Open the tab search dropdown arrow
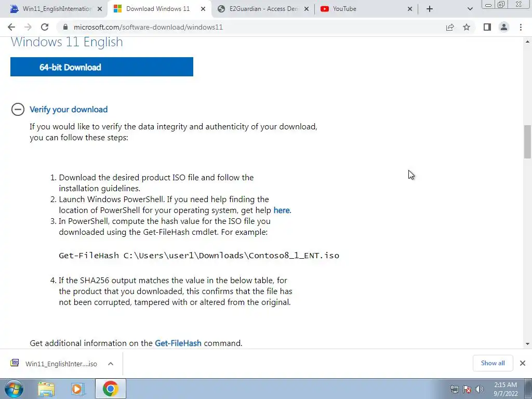The image size is (532, 399). tap(470, 9)
